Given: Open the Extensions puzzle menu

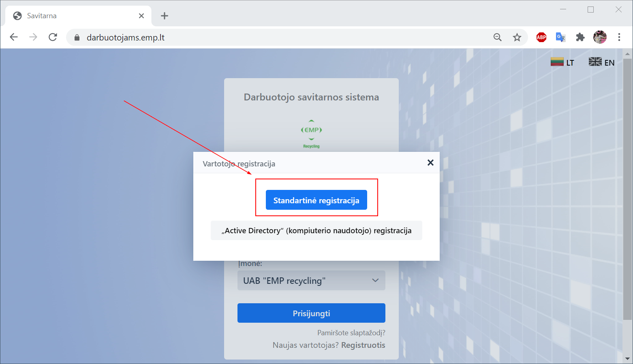Looking at the screenshot, I should 580,37.
